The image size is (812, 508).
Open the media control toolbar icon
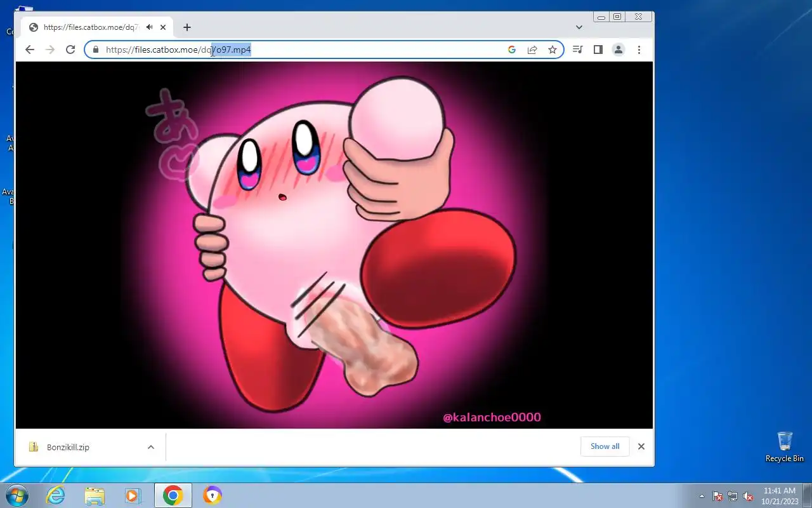[x=577, y=50]
